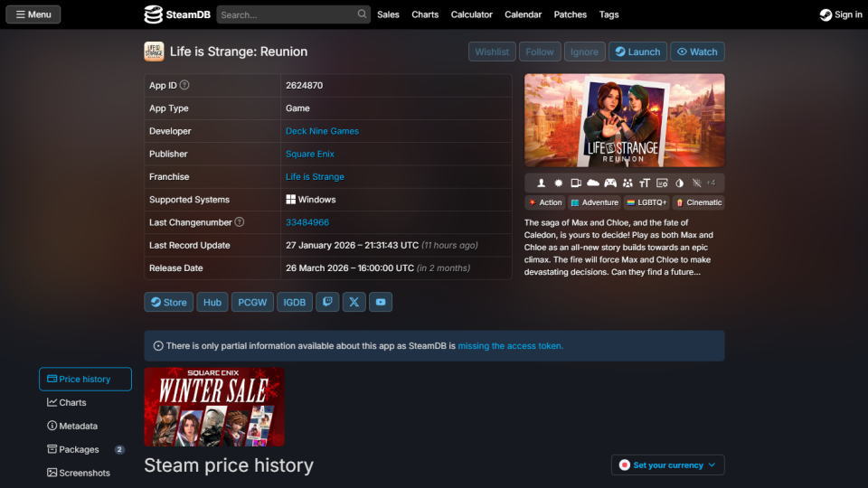
Task: Open the Charts item in top navigation
Action: coord(425,14)
